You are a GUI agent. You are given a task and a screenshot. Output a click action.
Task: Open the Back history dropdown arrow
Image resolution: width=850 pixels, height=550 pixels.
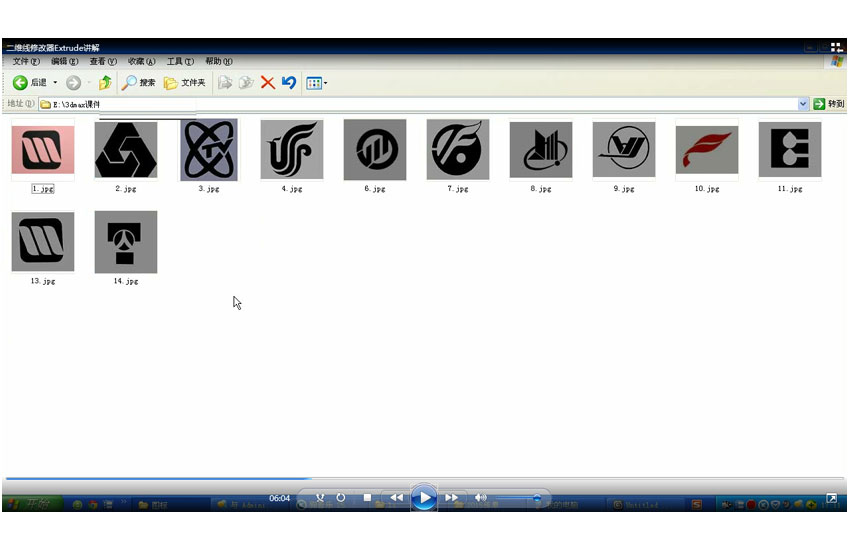55,82
